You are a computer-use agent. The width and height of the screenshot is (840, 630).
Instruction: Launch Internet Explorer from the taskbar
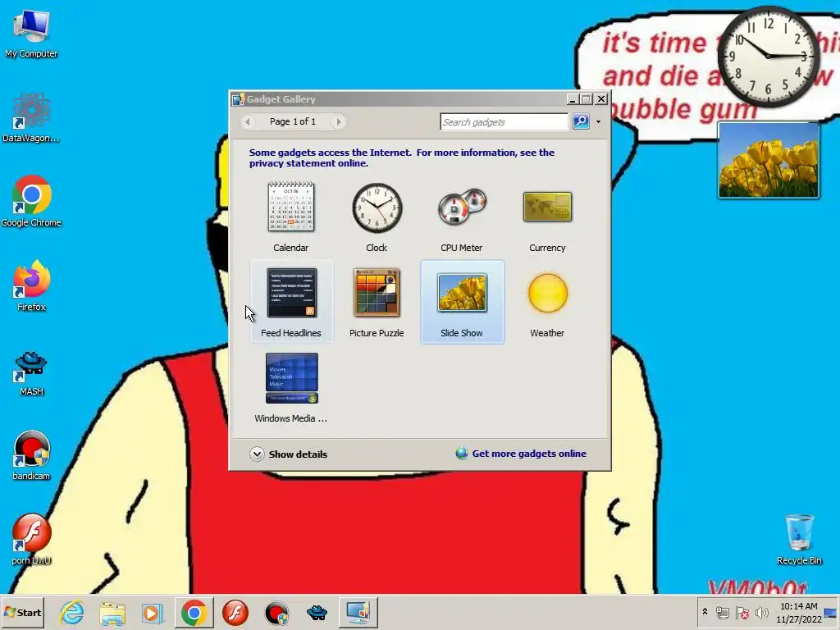tap(72, 612)
